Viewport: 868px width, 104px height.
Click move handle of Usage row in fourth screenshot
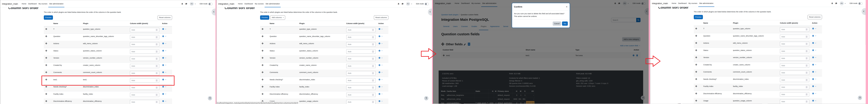pos(696,101)
